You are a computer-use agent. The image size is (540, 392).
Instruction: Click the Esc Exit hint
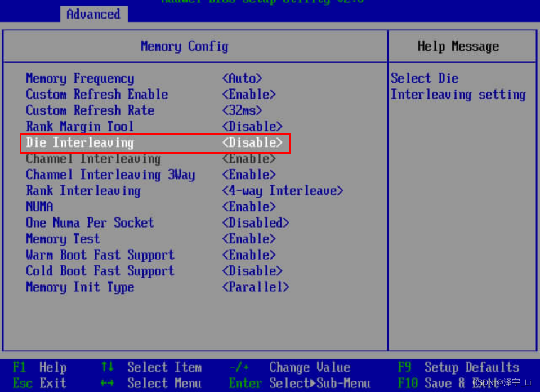(39, 383)
